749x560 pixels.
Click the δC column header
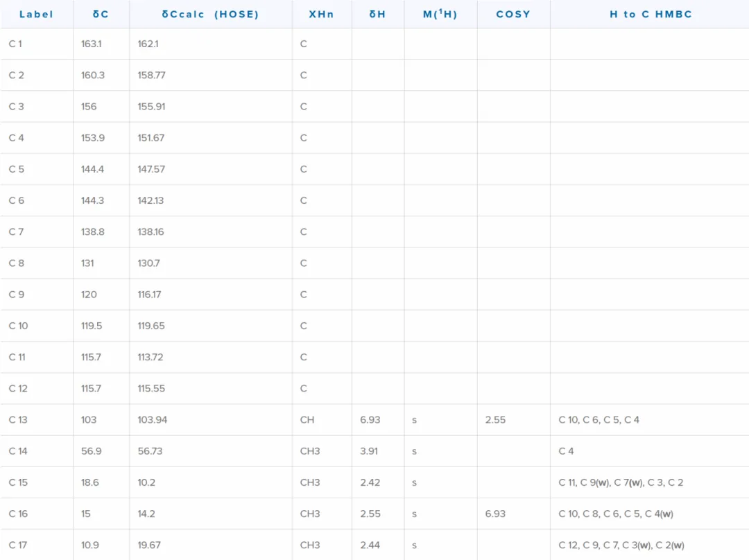tap(101, 15)
